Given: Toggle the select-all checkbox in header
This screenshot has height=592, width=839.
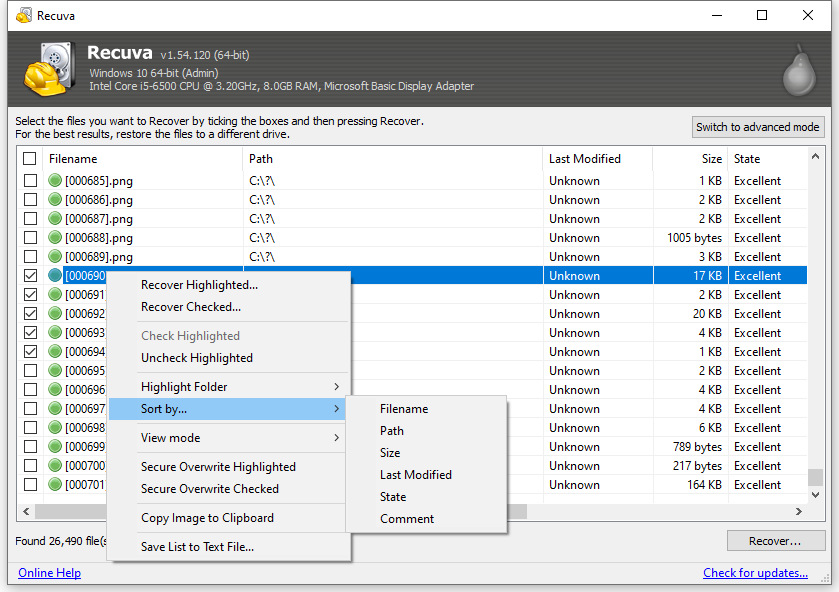Looking at the screenshot, I should pos(30,159).
